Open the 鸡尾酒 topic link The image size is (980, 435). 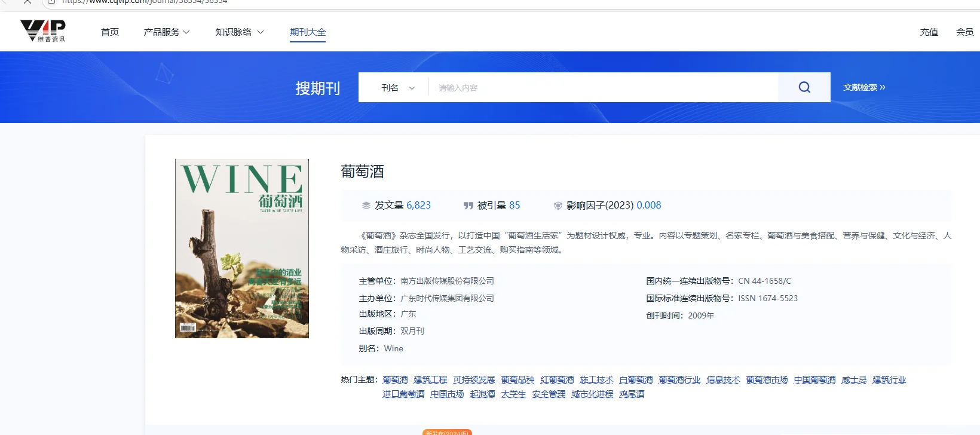tap(632, 394)
